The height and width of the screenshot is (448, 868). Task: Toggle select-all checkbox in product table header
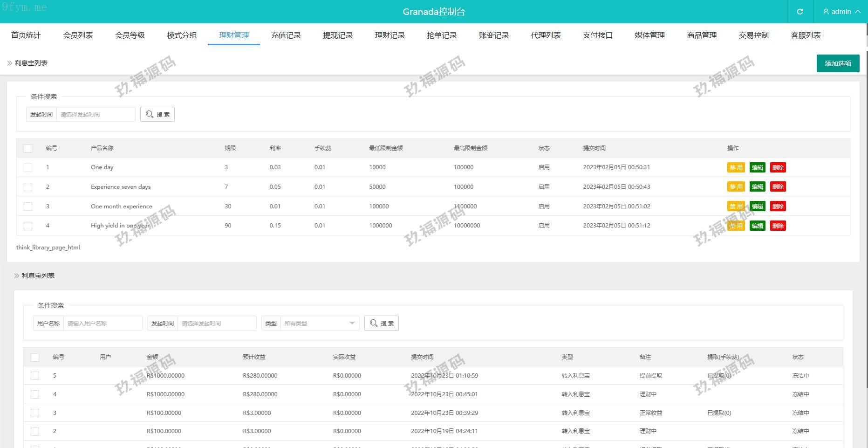(x=28, y=148)
